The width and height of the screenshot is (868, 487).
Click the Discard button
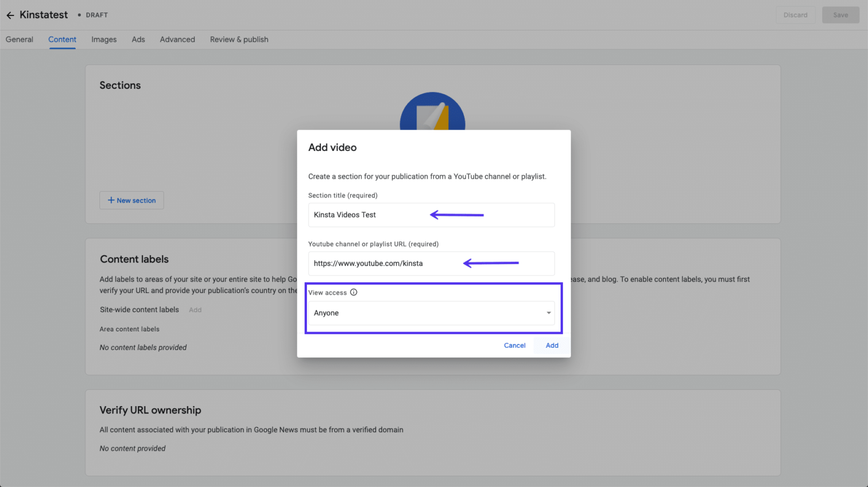(795, 15)
